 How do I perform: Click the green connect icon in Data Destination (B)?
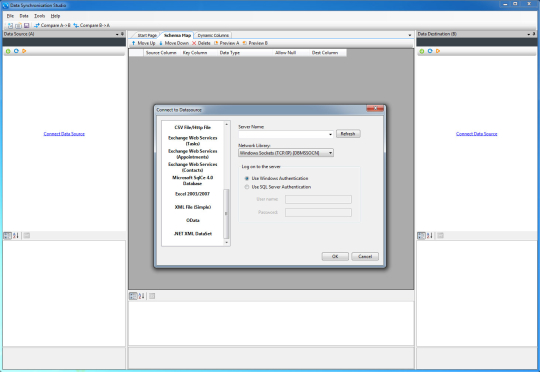422,51
